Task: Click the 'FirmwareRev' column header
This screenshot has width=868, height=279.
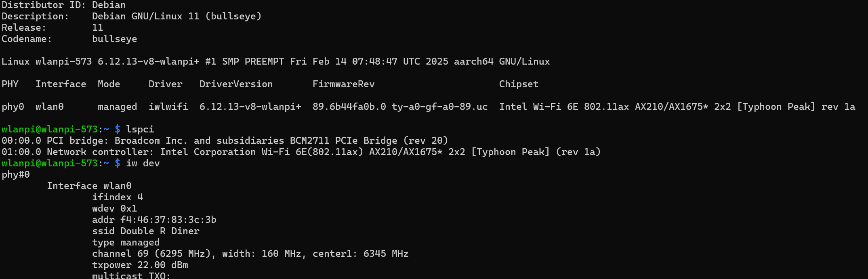Action: point(343,84)
